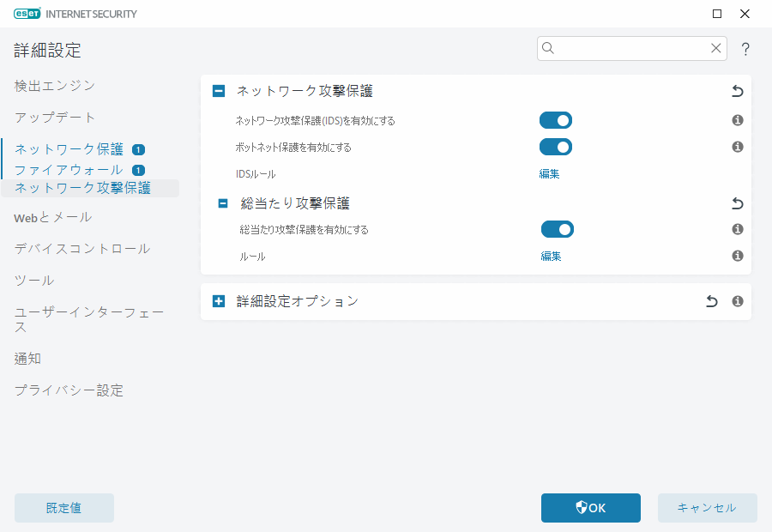The image size is (772, 532).
Task: Toggle 総当たり攻撃保護を有効にする switch
Action: point(557,230)
